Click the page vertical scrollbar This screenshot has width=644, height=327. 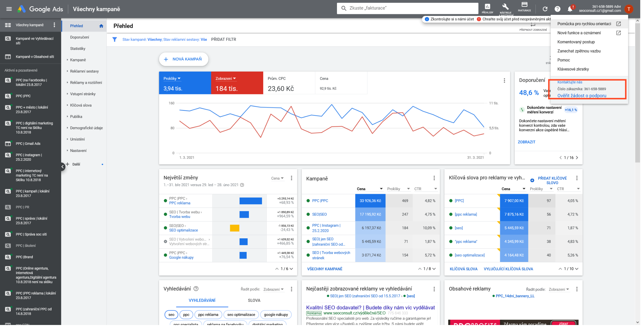pos(641,94)
